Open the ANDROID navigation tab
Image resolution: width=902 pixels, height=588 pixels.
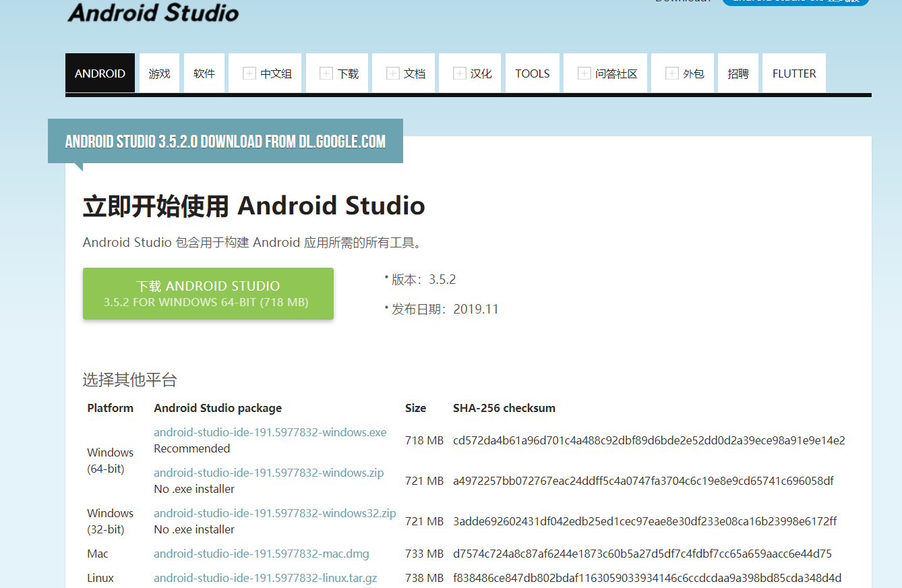tap(100, 73)
